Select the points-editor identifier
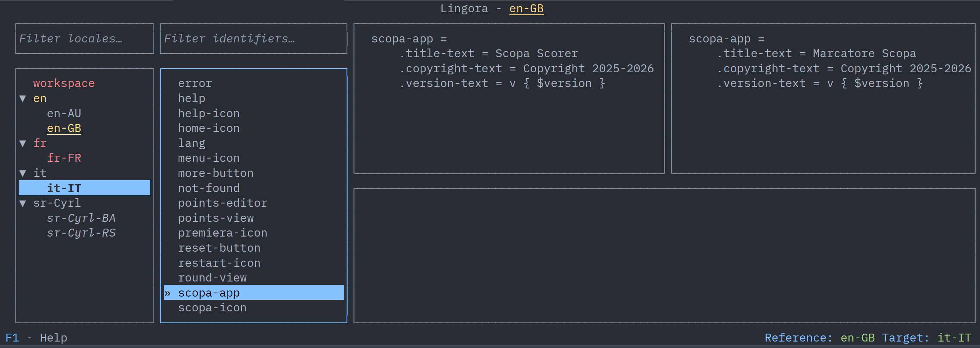The image size is (980, 348). (x=223, y=203)
